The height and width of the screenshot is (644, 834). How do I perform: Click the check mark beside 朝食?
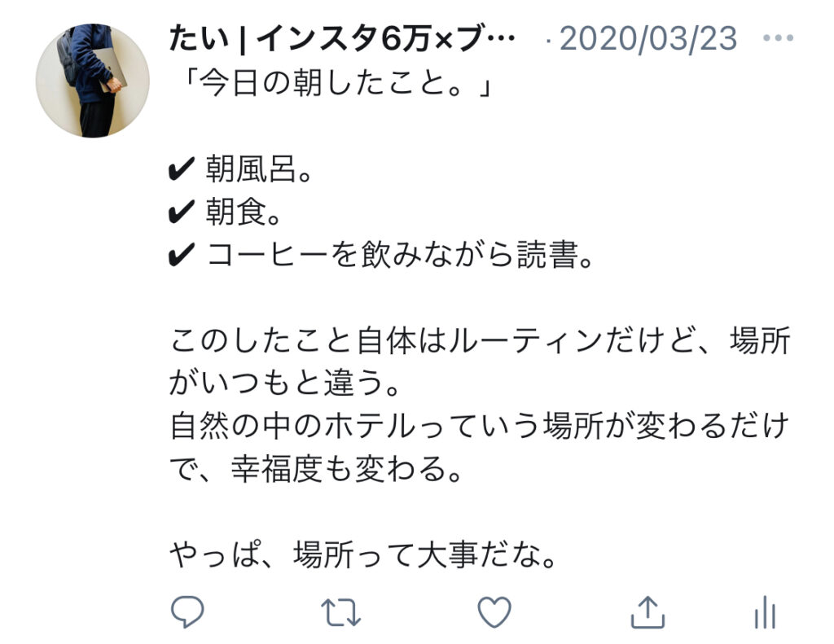coord(182,212)
